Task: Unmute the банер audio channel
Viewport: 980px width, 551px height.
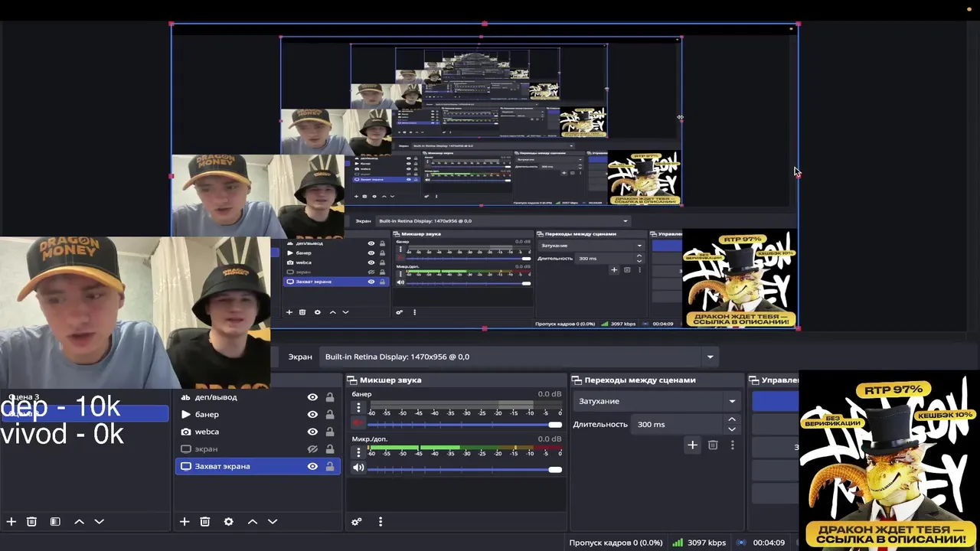Action: coord(358,423)
